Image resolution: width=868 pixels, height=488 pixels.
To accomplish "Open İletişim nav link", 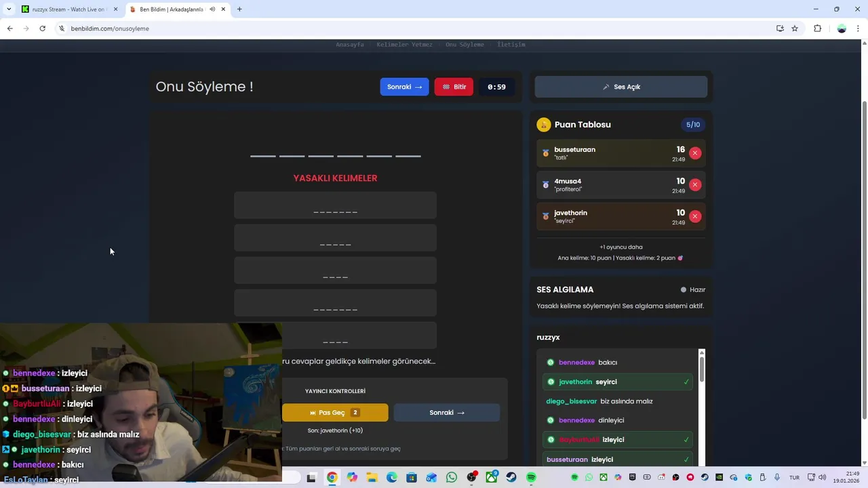I will 511,45.
